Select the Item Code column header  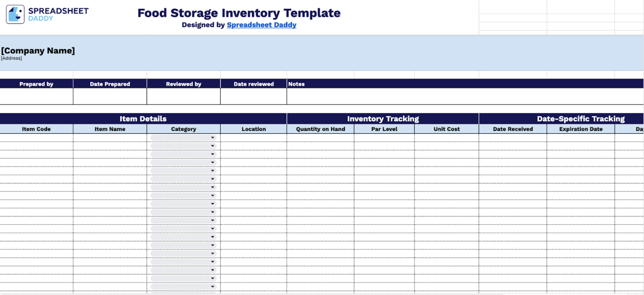(x=36, y=129)
